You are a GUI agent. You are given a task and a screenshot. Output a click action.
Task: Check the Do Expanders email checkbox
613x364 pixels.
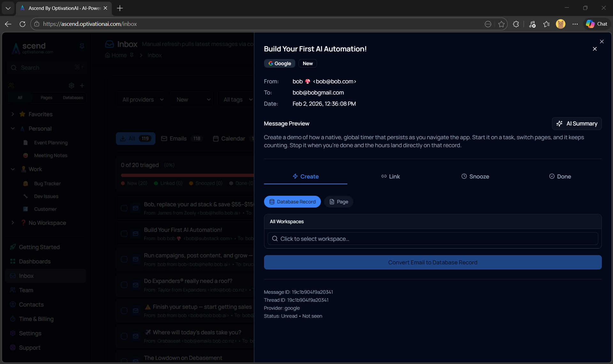(124, 285)
